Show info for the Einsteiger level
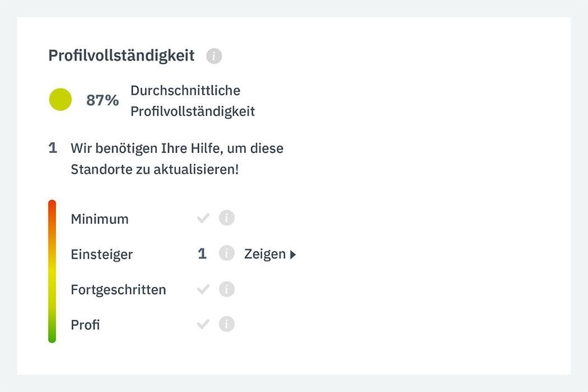The height and width of the screenshot is (392, 588). point(226,253)
